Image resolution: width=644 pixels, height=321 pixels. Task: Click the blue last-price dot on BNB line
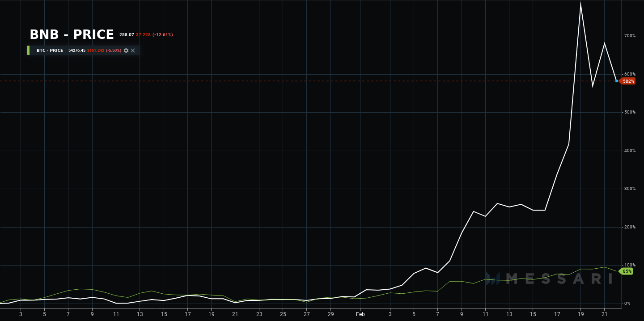pos(617,81)
